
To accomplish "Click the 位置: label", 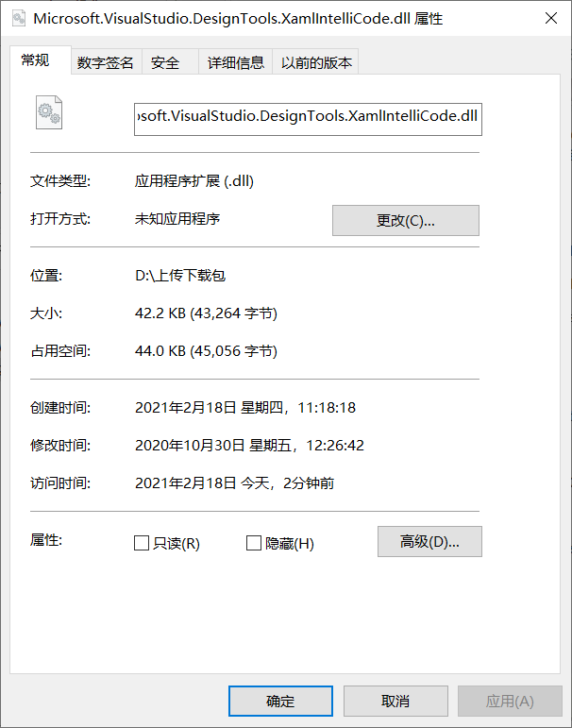I will (x=46, y=276).
